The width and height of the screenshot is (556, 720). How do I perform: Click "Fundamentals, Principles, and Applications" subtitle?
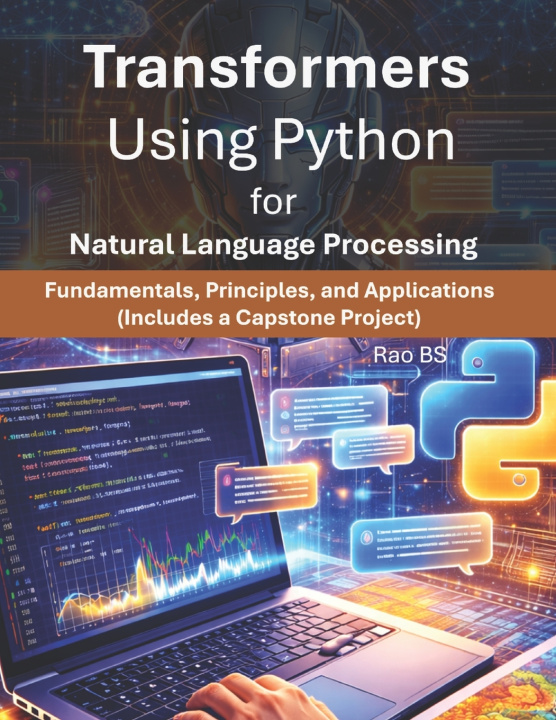270,291
